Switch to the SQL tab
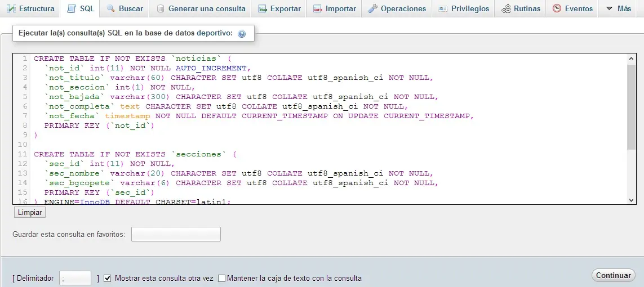 (80, 8)
